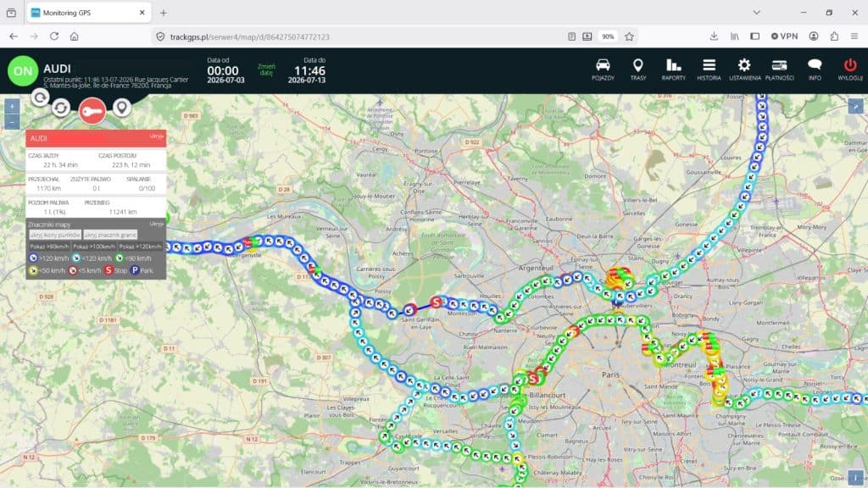
Task: Zoom out the map with minus
Action: (12, 121)
